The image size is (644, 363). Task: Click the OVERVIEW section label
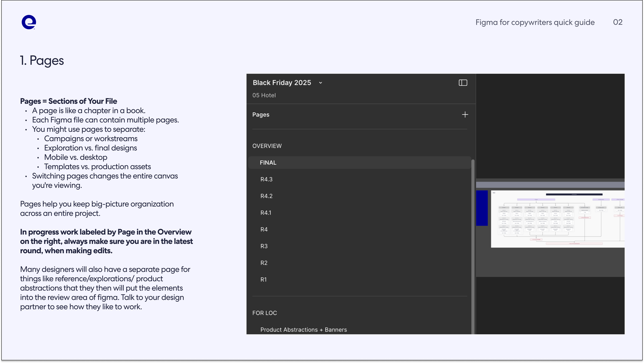(x=267, y=146)
